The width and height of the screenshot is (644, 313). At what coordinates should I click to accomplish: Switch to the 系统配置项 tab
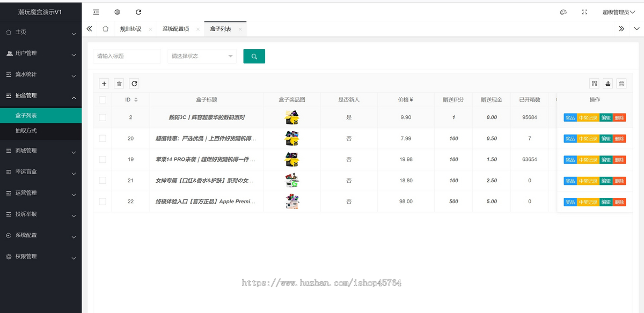click(175, 29)
